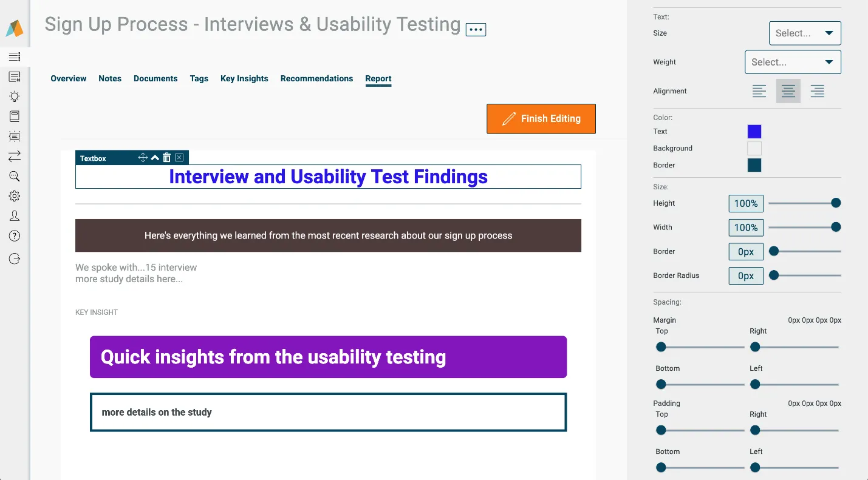
Task: Click the blue Text color swatch
Action: point(754,132)
